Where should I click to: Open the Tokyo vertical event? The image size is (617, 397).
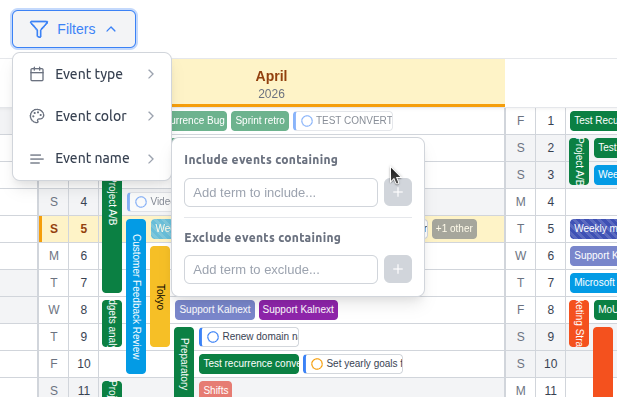click(160, 297)
